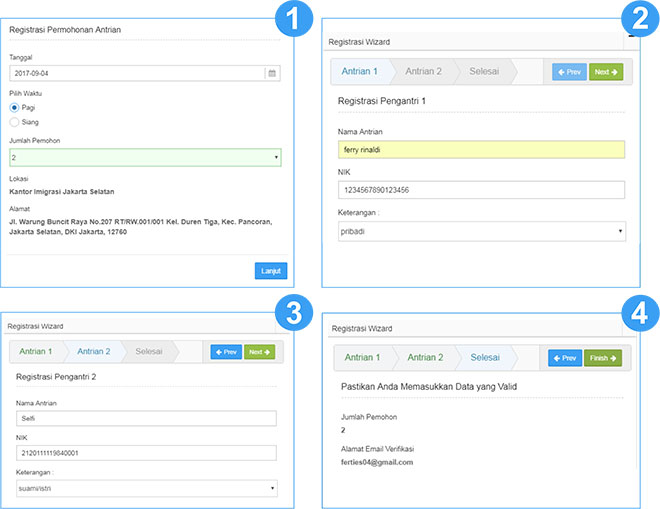
Task: Select the Siang radio button
Action: [x=14, y=122]
